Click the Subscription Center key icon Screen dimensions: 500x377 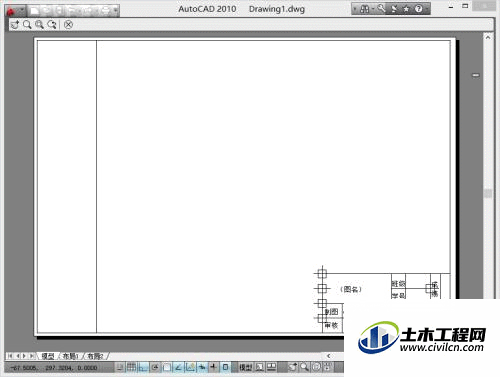pos(381,9)
